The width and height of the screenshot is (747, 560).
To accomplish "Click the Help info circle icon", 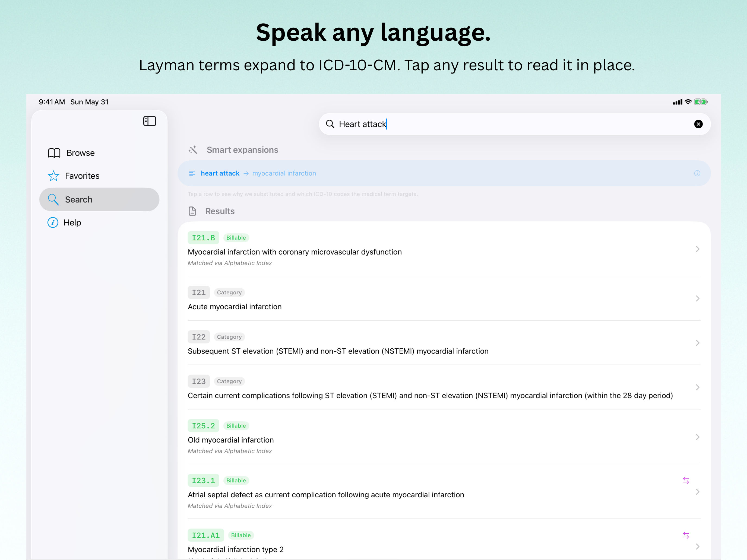I will point(53,222).
